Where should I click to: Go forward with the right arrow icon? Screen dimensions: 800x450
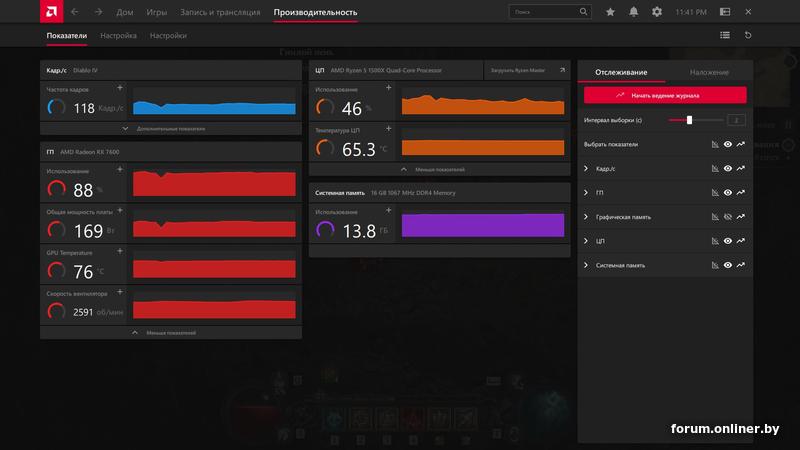point(98,12)
